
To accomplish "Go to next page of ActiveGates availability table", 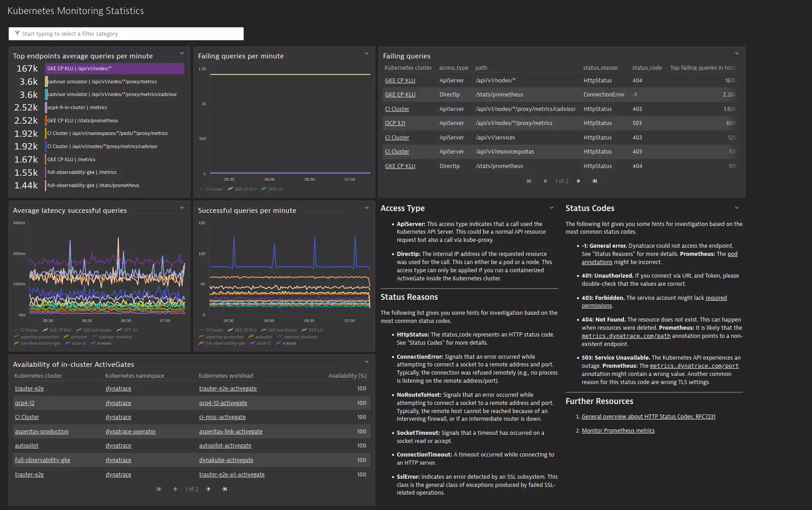I will [x=208, y=489].
